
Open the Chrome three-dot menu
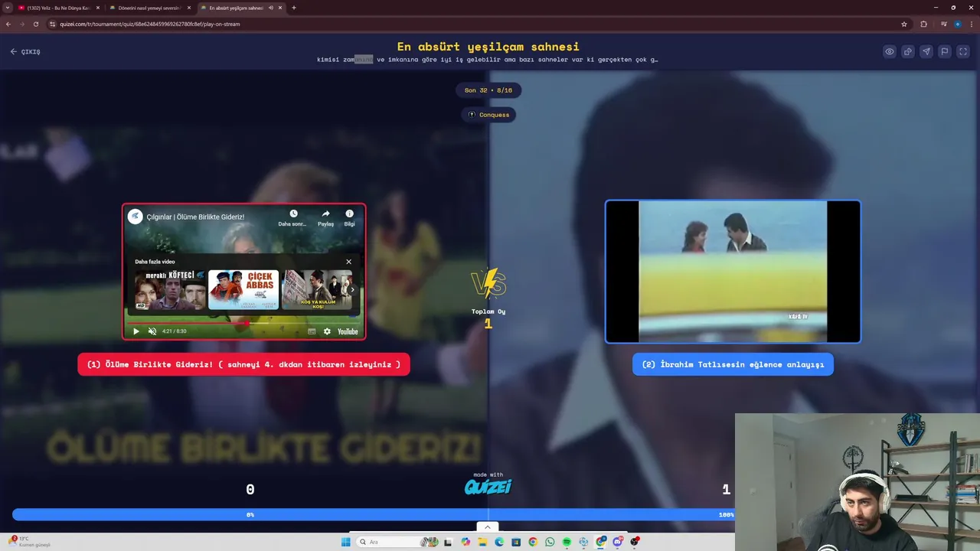[x=971, y=24]
